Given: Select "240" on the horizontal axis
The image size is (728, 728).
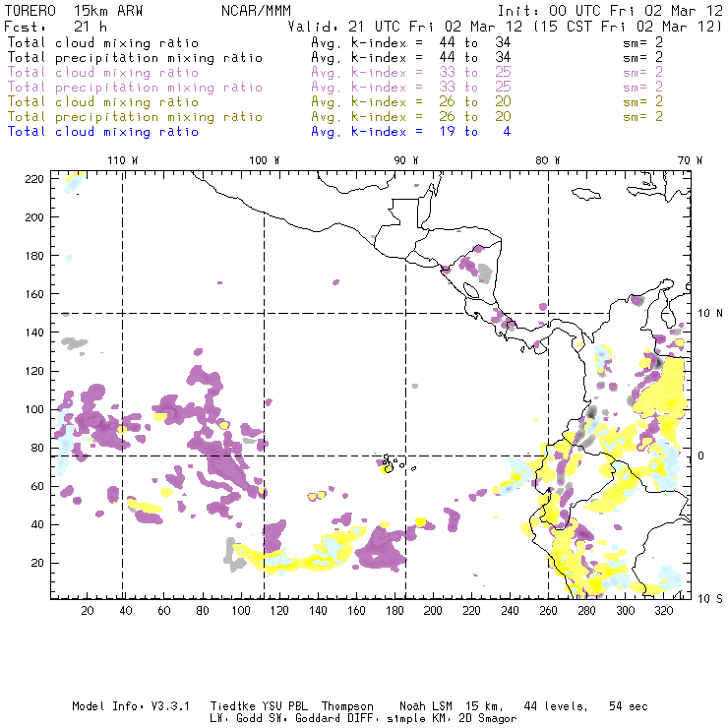Looking at the screenshot, I should click(510, 611).
